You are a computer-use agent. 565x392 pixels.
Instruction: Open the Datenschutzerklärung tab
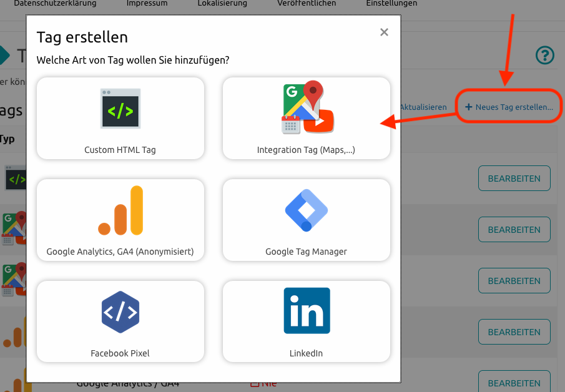(55, 4)
